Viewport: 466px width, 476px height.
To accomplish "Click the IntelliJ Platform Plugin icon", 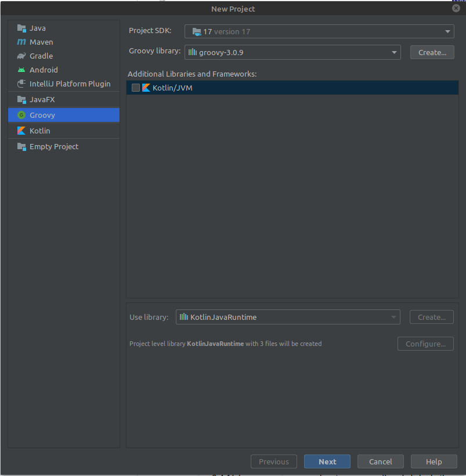I will click(21, 84).
